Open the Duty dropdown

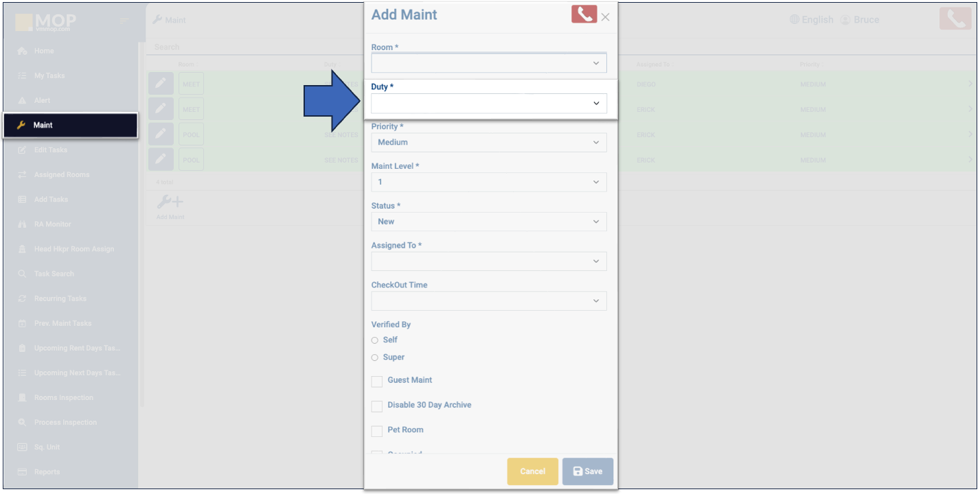(x=488, y=104)
